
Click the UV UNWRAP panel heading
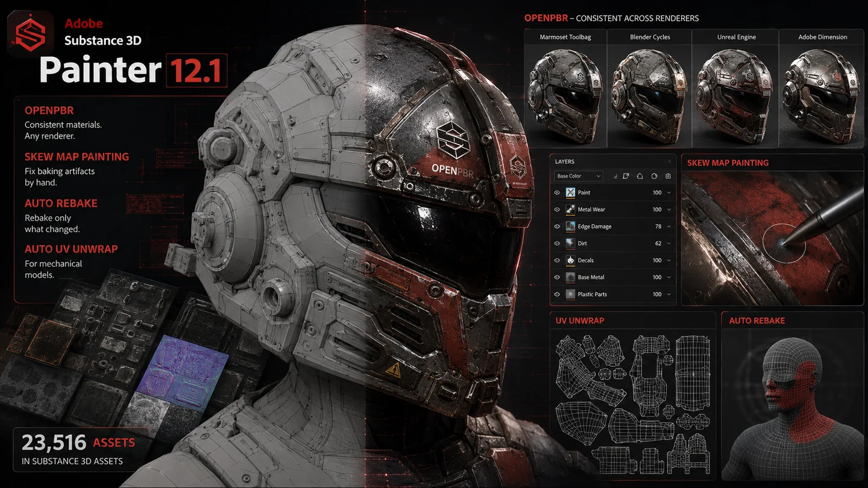[x=579, y=321]
